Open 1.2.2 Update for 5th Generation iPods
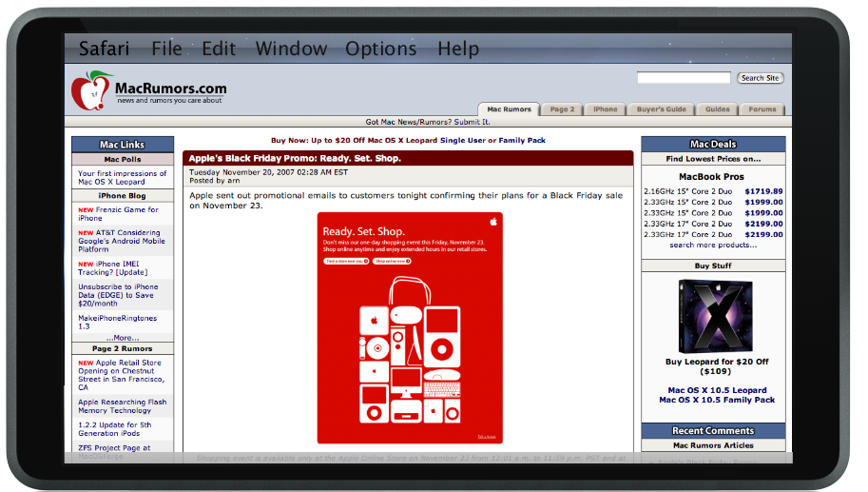The height and width of the screenshot is (492, 868). (115, 429)
